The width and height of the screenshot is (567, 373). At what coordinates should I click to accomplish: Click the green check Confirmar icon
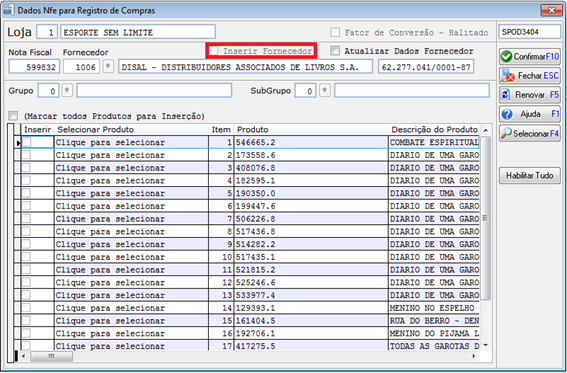[x=507, y=56]
